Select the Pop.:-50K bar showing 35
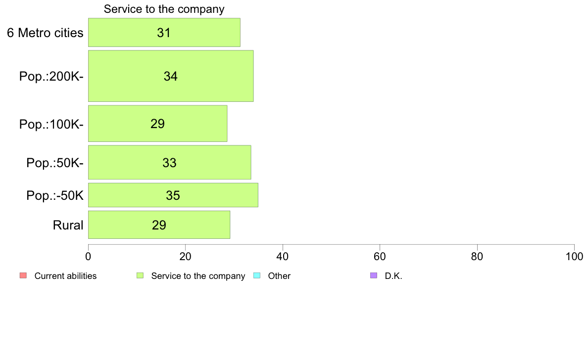 (173, 195)
